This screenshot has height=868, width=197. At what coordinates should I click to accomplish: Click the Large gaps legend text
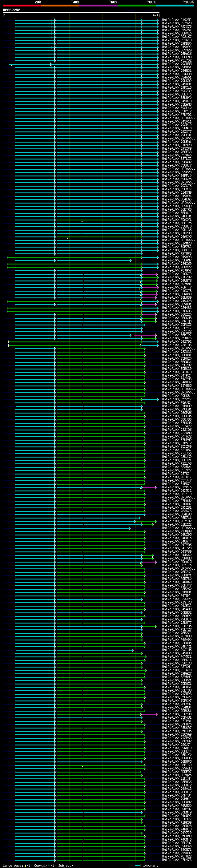click(37, 866)
